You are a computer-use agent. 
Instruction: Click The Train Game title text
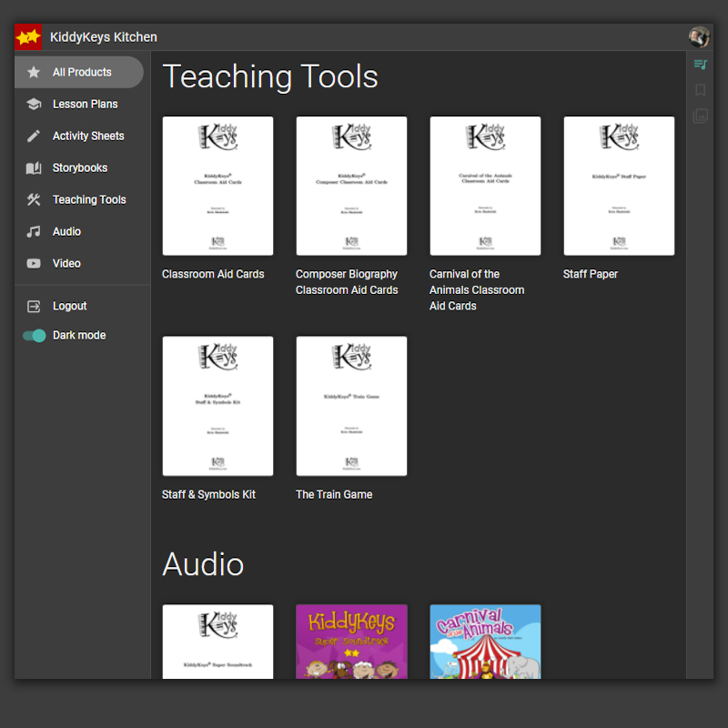click(334, 495)
